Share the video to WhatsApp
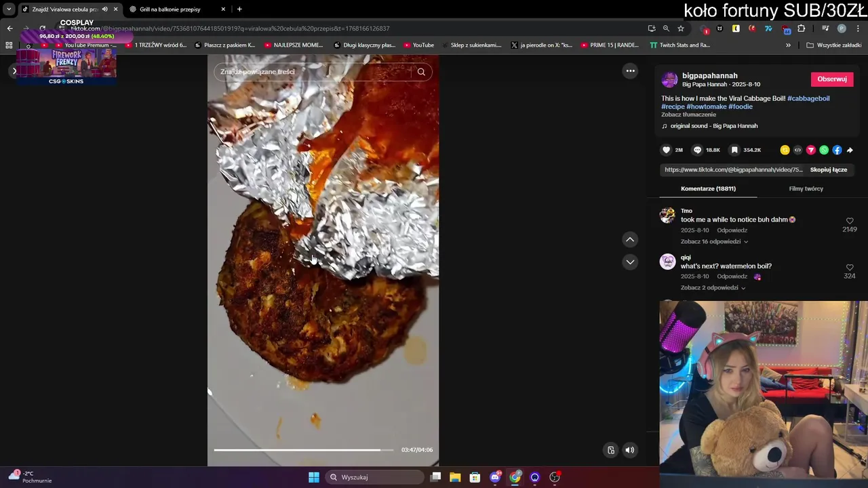The image size is (868, 488). click(x=824, y=150)
